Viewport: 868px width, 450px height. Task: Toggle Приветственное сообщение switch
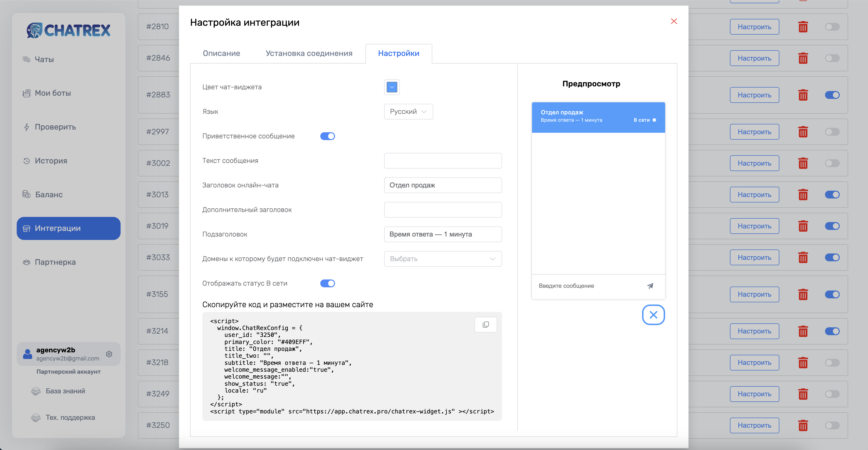(327, 136)
